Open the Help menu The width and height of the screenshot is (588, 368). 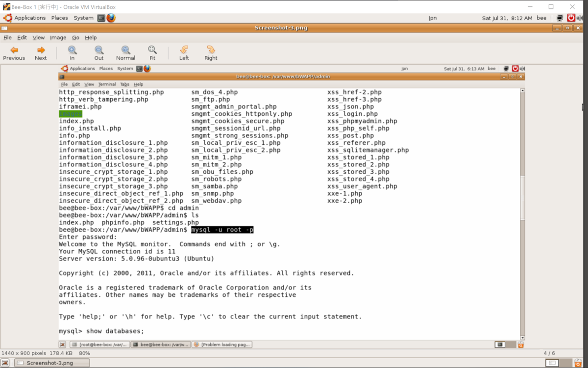(x=91, y=37)
